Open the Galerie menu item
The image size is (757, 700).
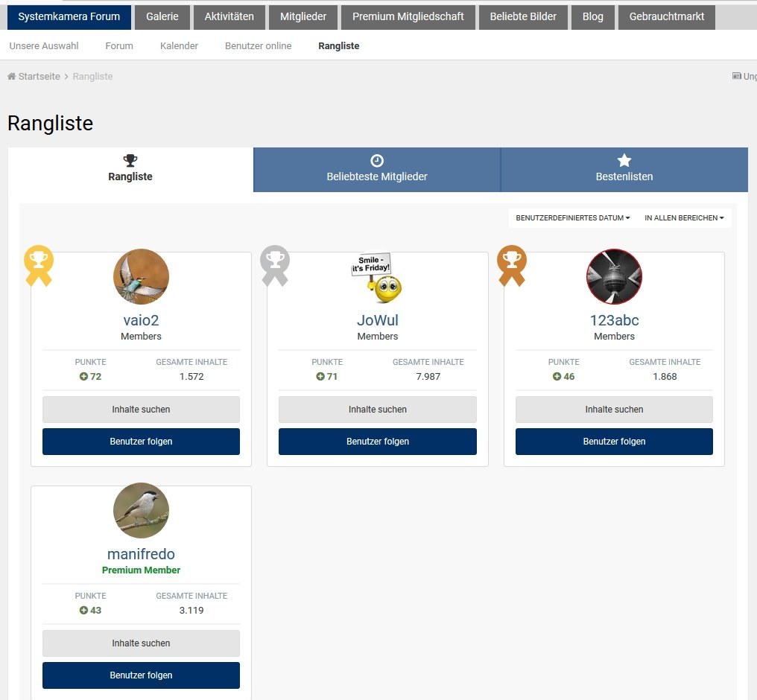tap(162, 16)
